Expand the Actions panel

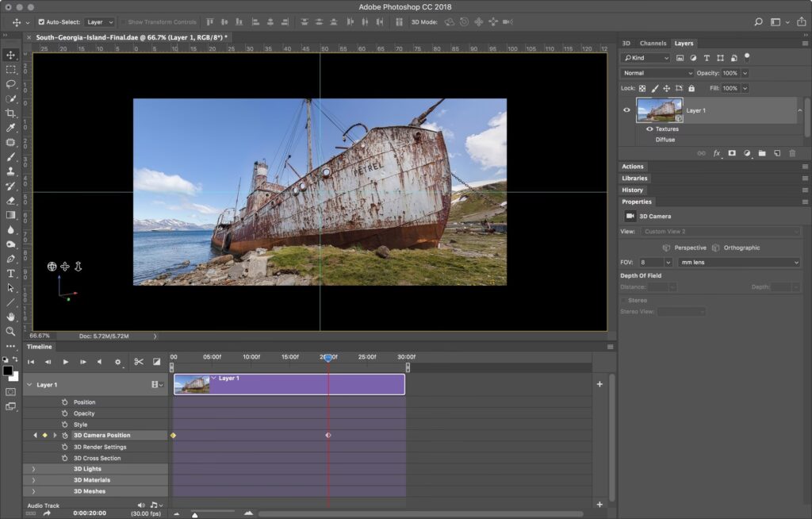[633, 167]
